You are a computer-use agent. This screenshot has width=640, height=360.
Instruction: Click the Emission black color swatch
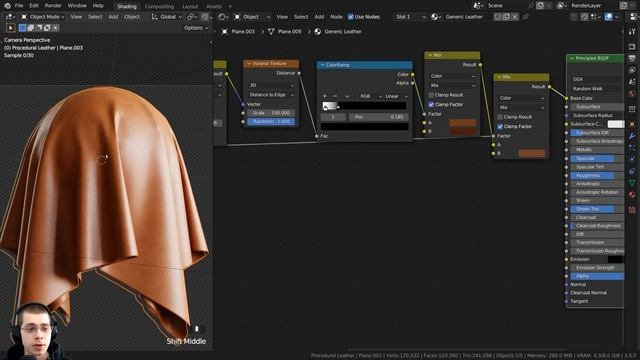[616, 259]
